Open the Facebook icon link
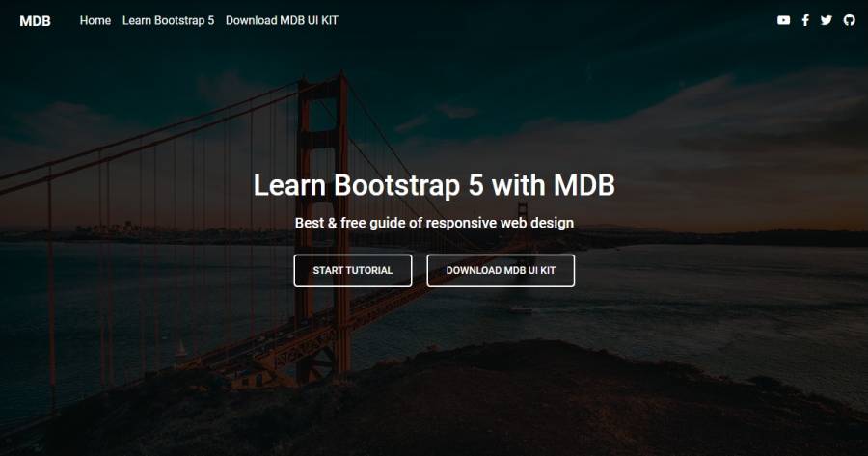 805,20
